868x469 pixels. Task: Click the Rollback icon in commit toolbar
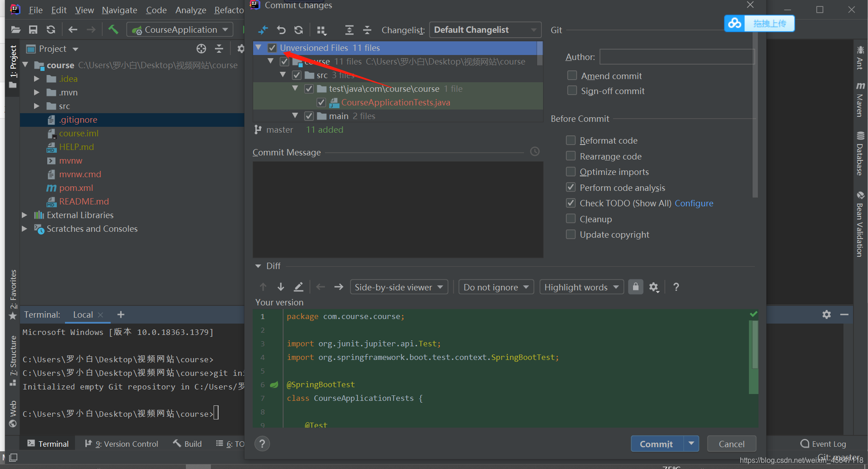281,30
